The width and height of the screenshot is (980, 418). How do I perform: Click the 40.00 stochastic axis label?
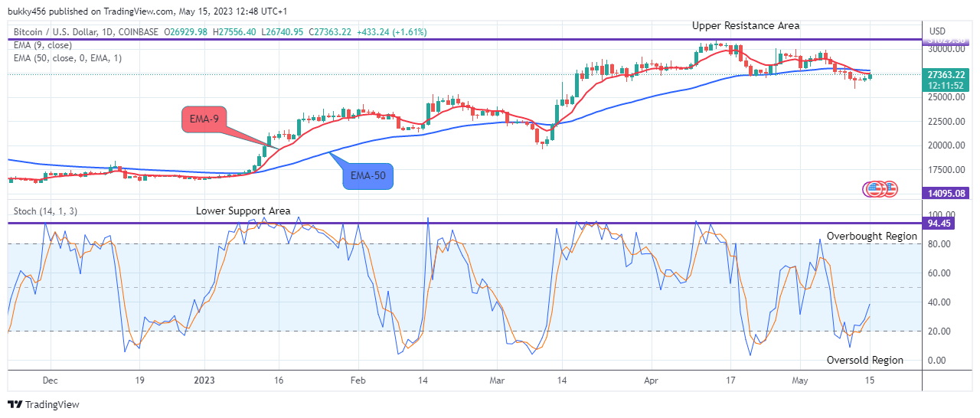[939, 302]
